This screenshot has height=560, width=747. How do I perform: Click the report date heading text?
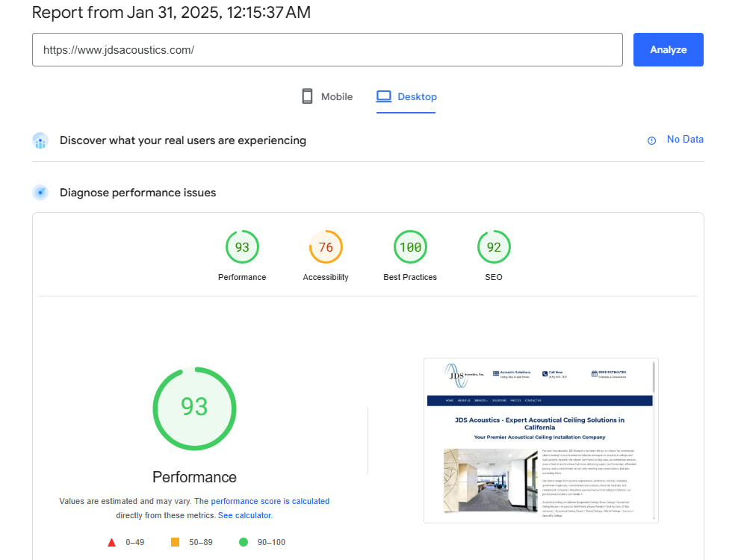[171, 13]
